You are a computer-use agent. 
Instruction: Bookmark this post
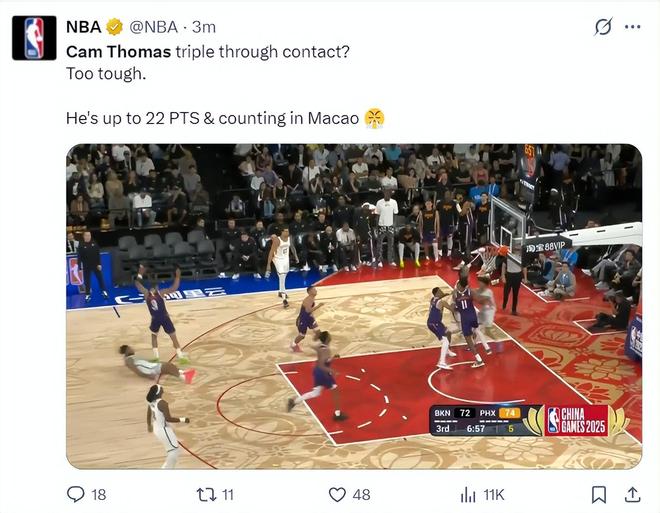(x=599, y=494)
